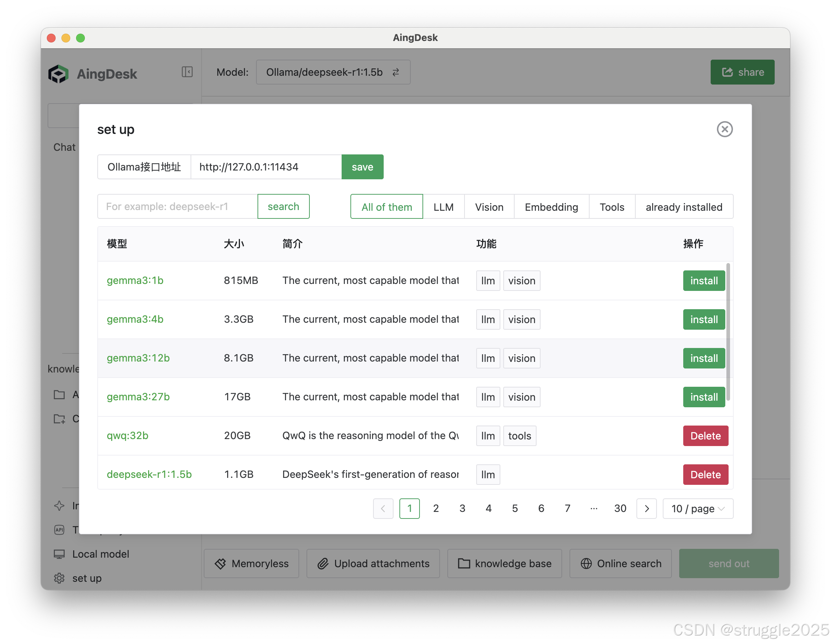Delete the qwq:32b model
This screenshot has width=831, height=644.
(705, 436)
